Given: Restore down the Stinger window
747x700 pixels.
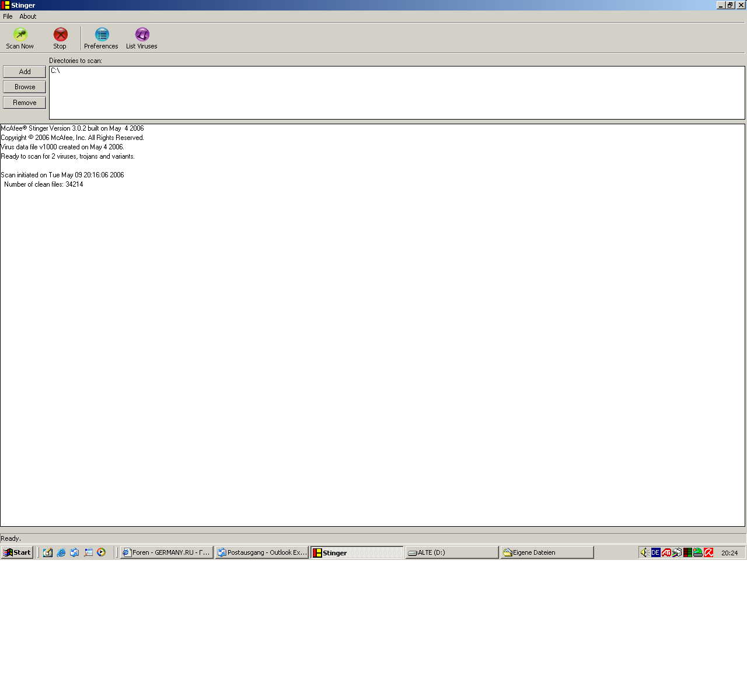Looking at the screenshot, I should coord(730,5).
